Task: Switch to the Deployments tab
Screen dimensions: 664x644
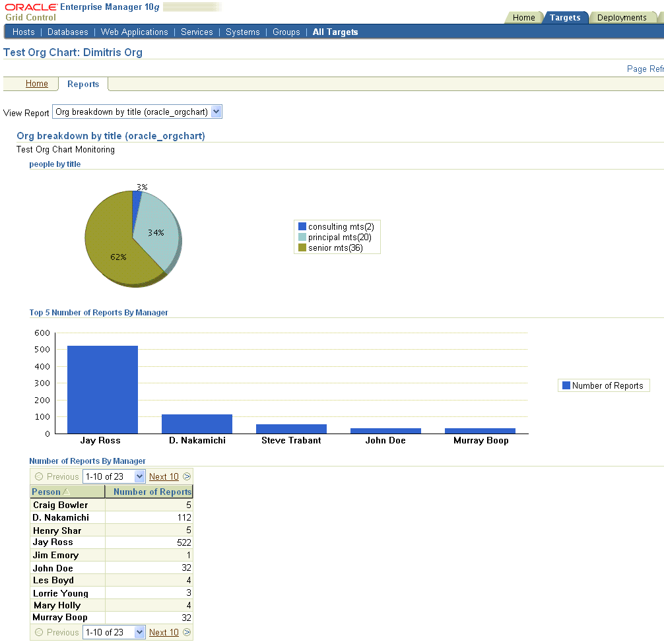Action: point(621,18)
